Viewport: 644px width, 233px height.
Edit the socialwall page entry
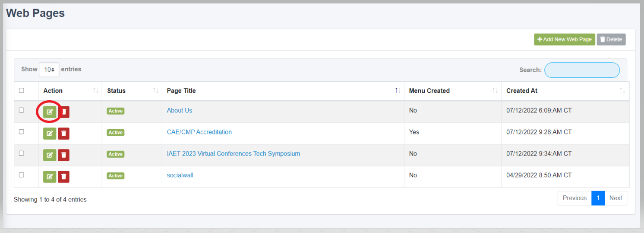[x=50, y=176]
